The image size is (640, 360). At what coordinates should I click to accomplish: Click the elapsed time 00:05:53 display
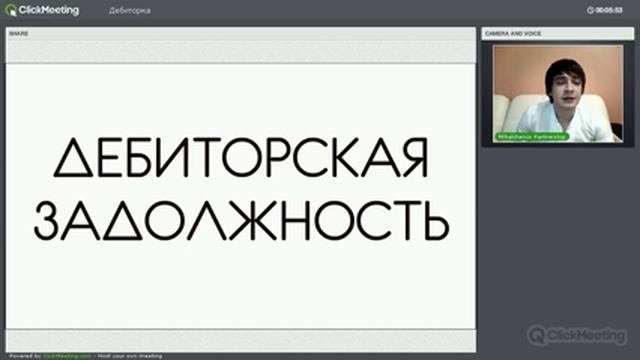pos(609,10)
